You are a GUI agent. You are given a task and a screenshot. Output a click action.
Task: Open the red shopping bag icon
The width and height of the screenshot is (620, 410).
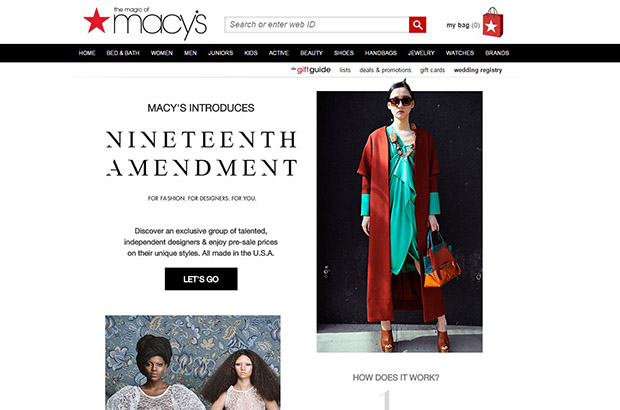(493, 23)
